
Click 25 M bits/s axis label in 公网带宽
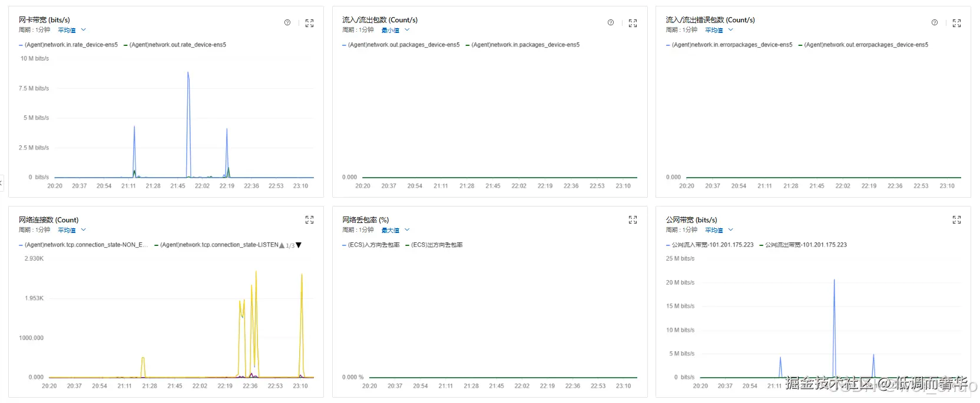pyautogui.click(x=680, y=258)
